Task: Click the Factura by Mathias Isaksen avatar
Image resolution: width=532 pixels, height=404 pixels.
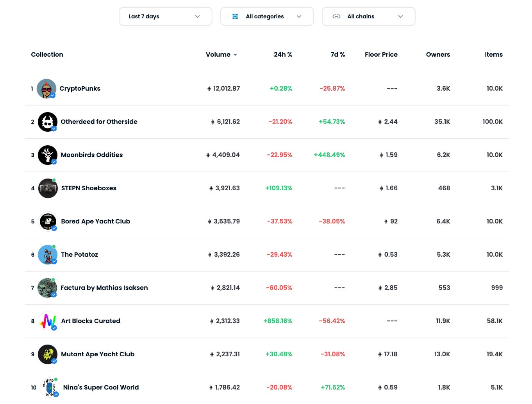Action: (47, 288)
